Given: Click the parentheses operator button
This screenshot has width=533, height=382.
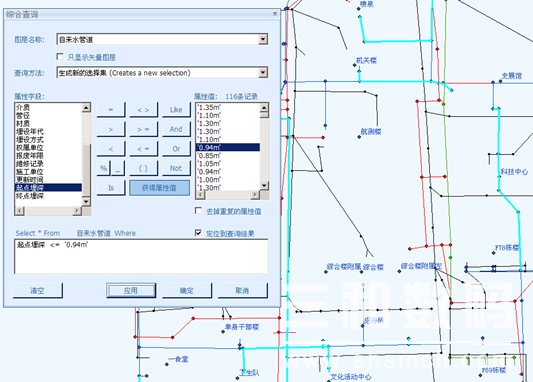Looking at the screenshot, I should click(x=143, y=168).
